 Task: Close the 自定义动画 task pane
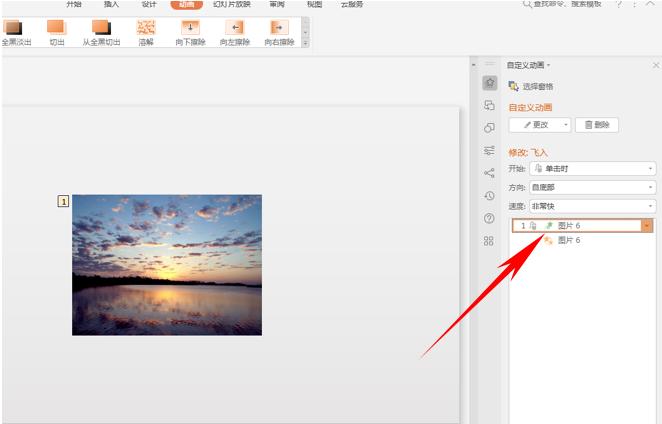click(656, 65)
